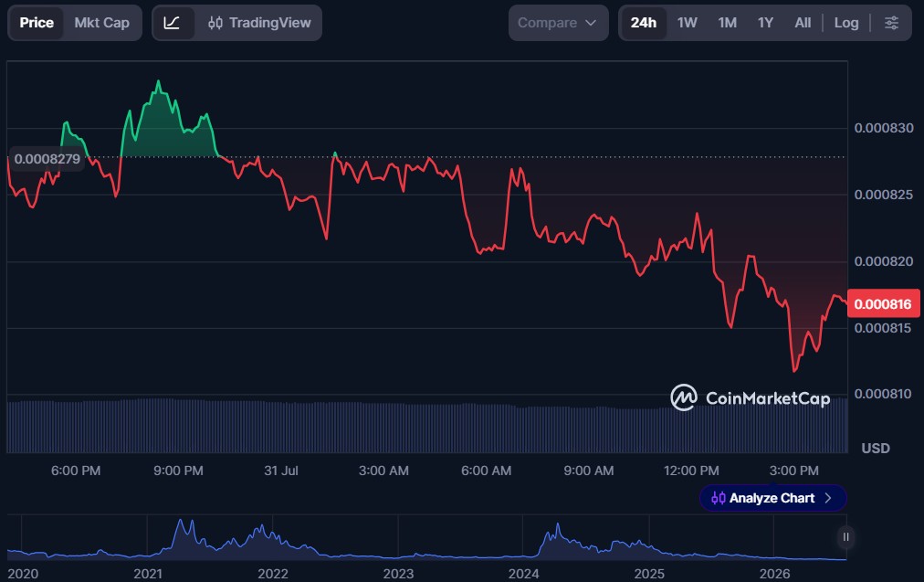The width and height of the screenshot is (924, 582).
Task: Click the 6:00 PM time label
Action: pyautogui.click(x=76, y=471)
